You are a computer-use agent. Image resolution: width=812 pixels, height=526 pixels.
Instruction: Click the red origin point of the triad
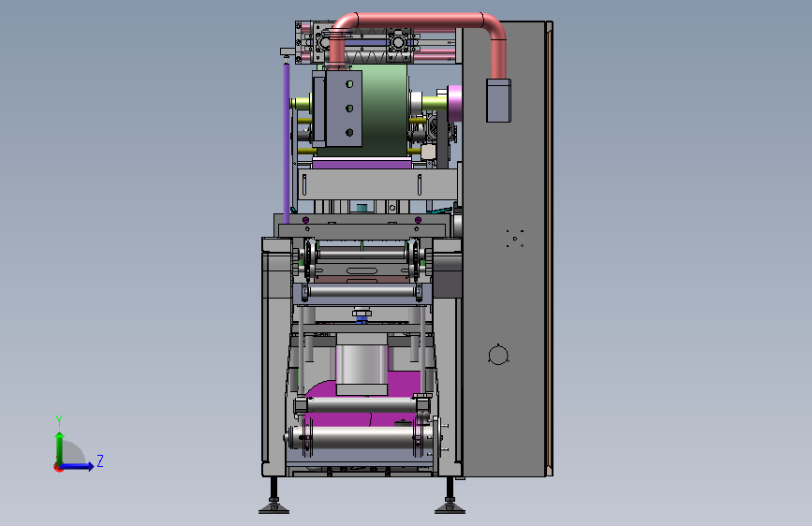click(58, 467)
